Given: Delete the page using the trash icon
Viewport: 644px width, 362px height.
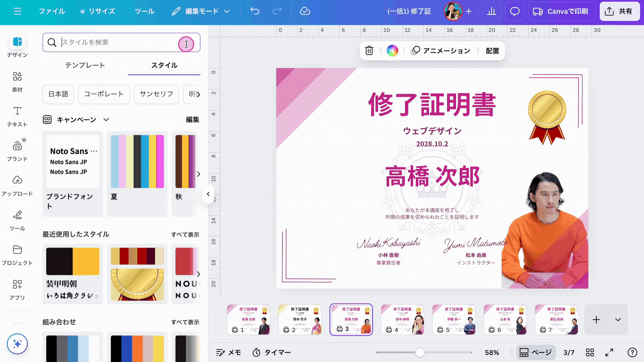Looking at the screenshot, I should point(369,51).
